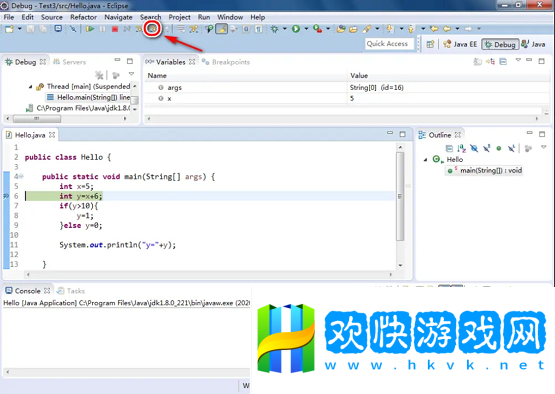Image resolution: width=555 pixels, height=394 pixels.
Task: Click the Back navigation yellow arrow
Action: tap(447, 29)
